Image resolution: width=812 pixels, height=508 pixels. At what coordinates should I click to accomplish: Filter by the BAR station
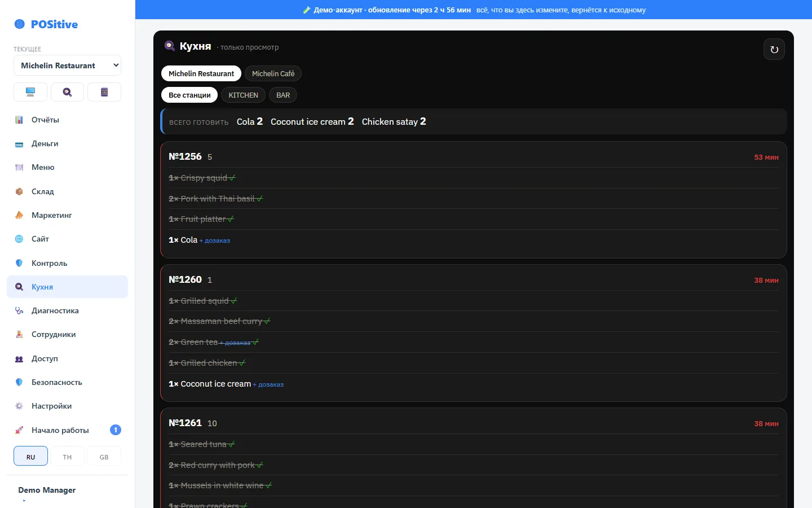click(283, 95)
